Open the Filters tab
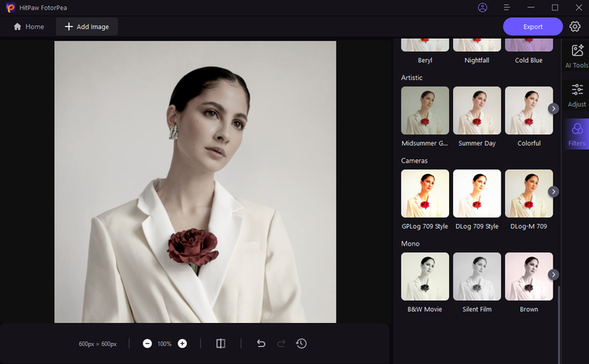589x364 pixels. coord(577,133)
